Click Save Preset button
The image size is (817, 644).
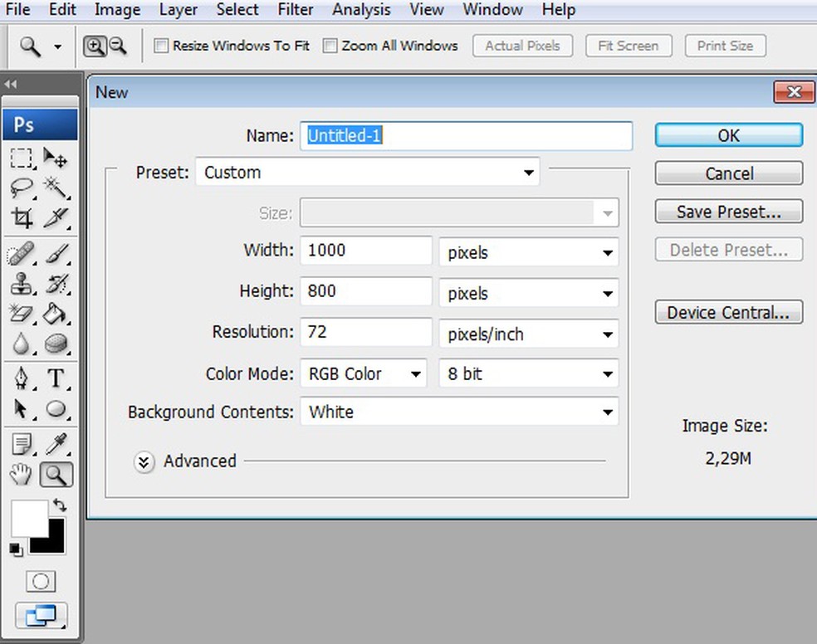tap(728, 212)
